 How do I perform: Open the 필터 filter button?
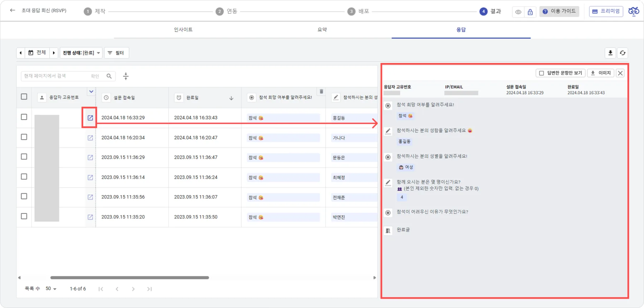click(x=116, y=53)
